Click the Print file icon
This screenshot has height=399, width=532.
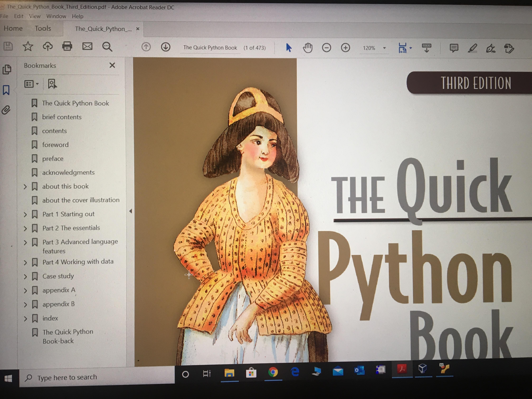coord(67,46)
